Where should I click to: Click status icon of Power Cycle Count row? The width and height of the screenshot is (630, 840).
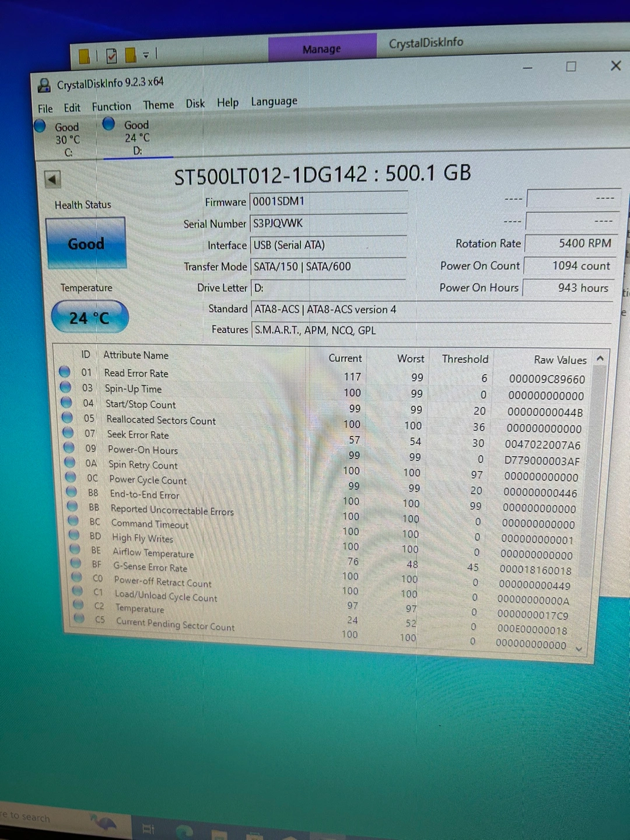click(71, 477)
